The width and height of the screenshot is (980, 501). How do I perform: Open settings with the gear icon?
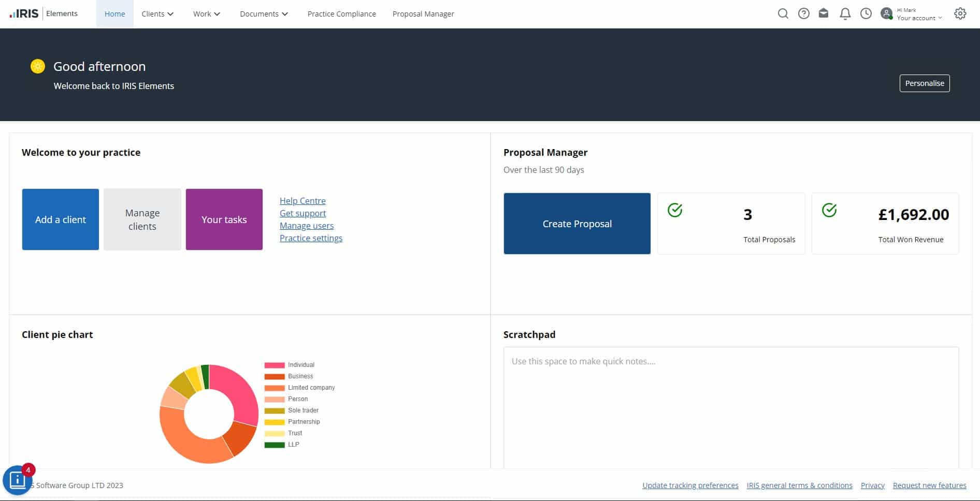point(961,13)
